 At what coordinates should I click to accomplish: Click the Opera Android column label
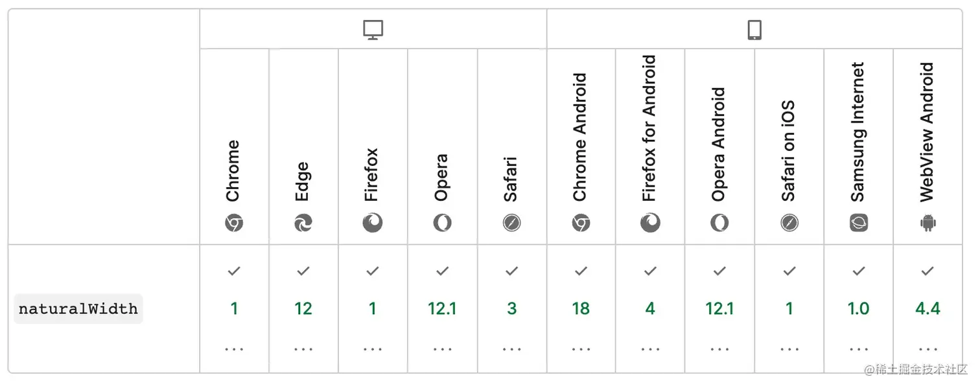point(719,144)
